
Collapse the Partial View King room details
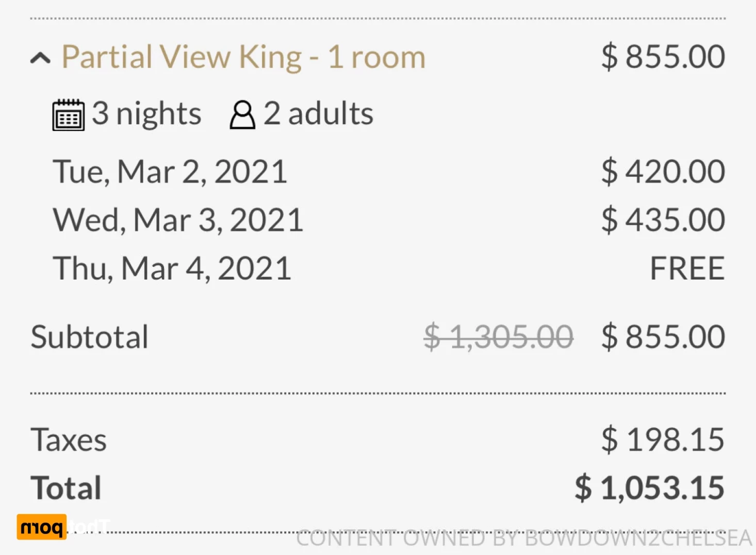[x=41, y=58]
